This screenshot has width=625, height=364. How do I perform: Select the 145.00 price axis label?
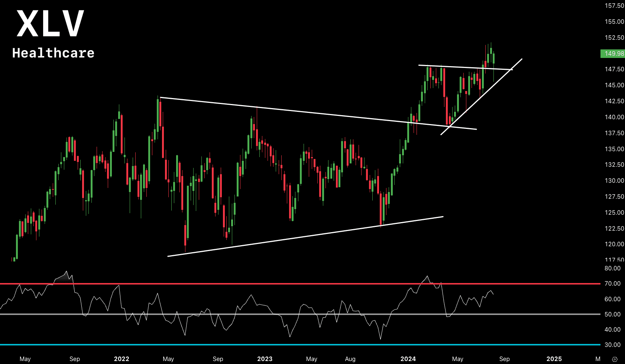614,85
